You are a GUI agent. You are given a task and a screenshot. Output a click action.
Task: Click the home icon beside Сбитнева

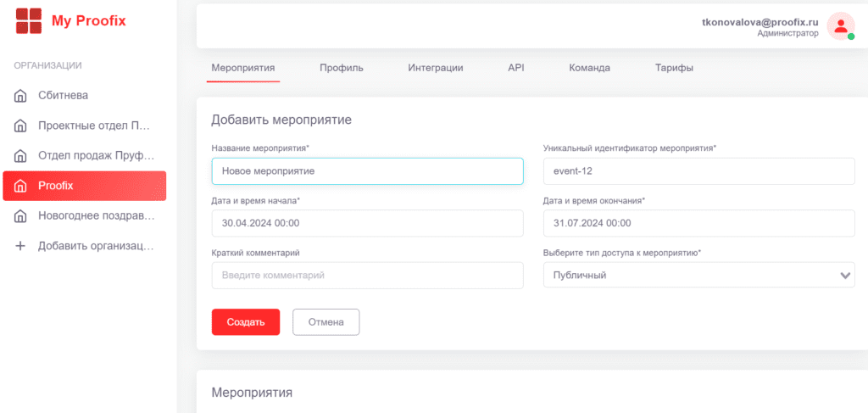(x=20, y=96)
